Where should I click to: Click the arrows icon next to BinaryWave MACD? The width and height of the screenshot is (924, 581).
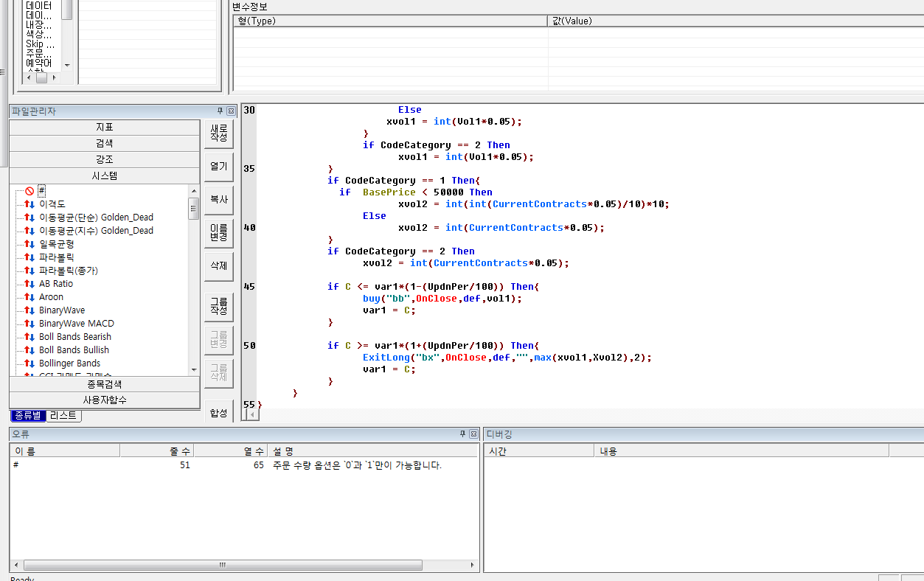(x=29, y=324)
